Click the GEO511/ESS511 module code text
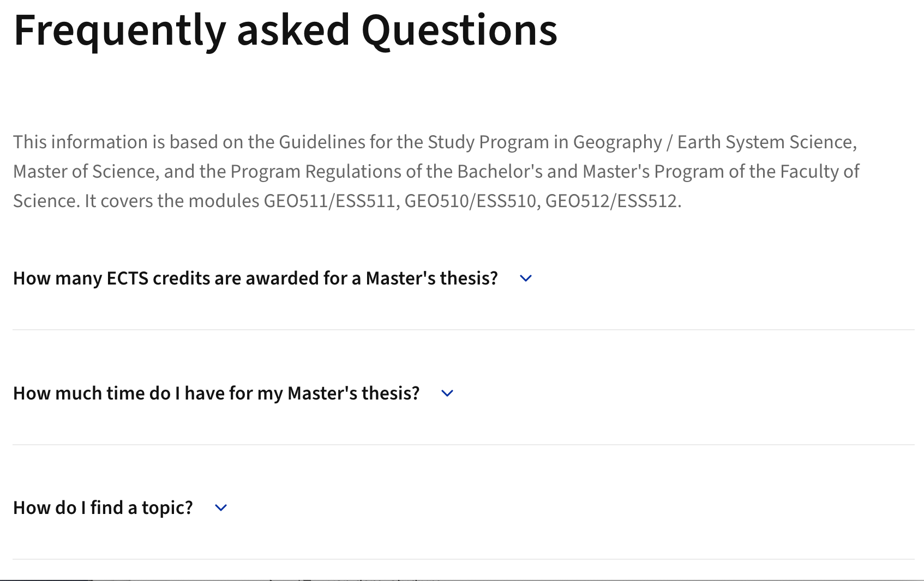The width and height of the screenshot is (924, 581). (x=329, y=201)
